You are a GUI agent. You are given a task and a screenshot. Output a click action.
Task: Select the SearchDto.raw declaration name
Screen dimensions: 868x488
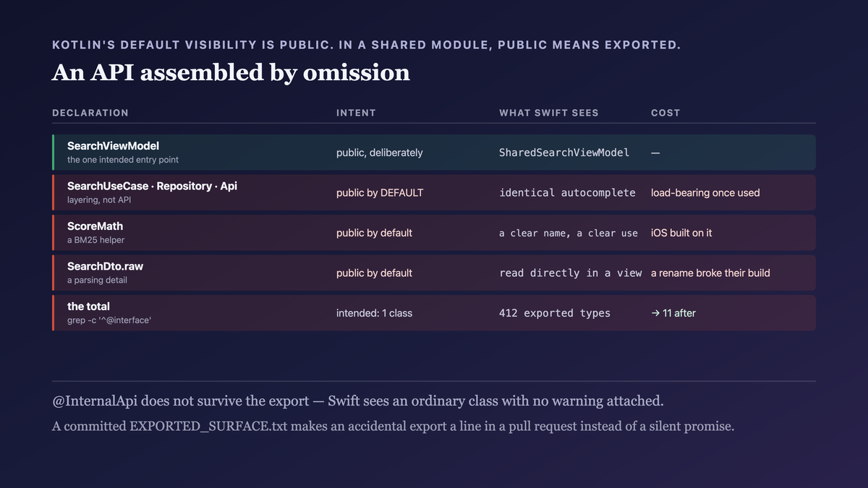[x=105, y=266]
